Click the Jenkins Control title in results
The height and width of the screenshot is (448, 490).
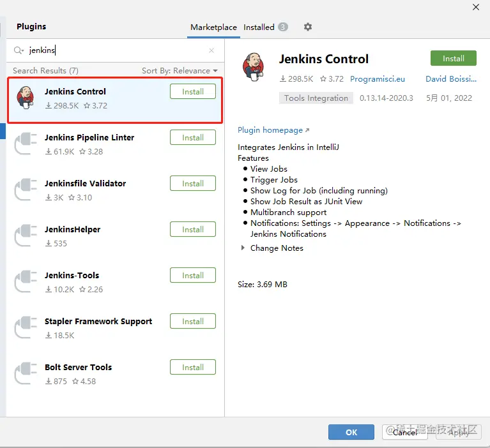point(75,91)
